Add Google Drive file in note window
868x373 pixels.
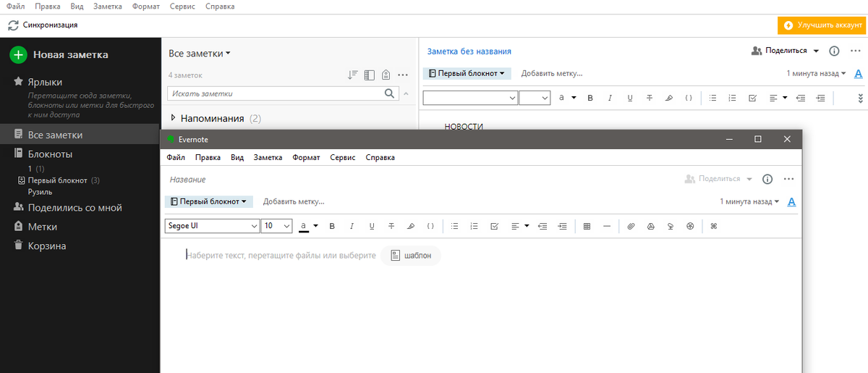[x=650, y=226]
